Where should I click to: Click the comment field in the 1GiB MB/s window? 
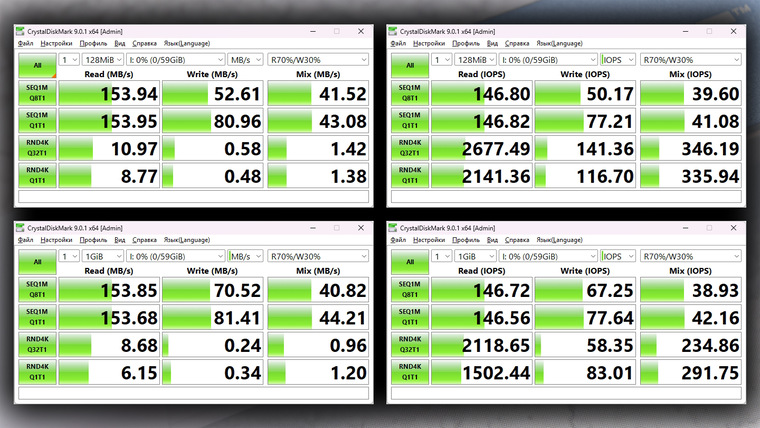[x=193, y=393]
